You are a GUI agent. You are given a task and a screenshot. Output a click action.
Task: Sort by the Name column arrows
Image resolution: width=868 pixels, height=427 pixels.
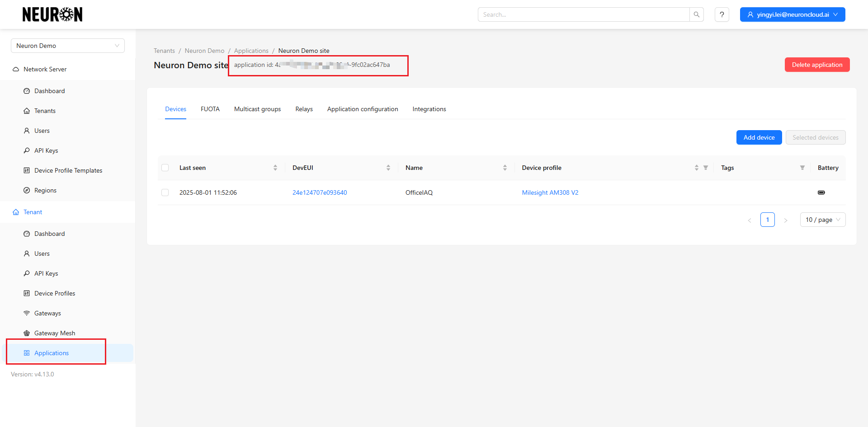click(x=505, y=168)
